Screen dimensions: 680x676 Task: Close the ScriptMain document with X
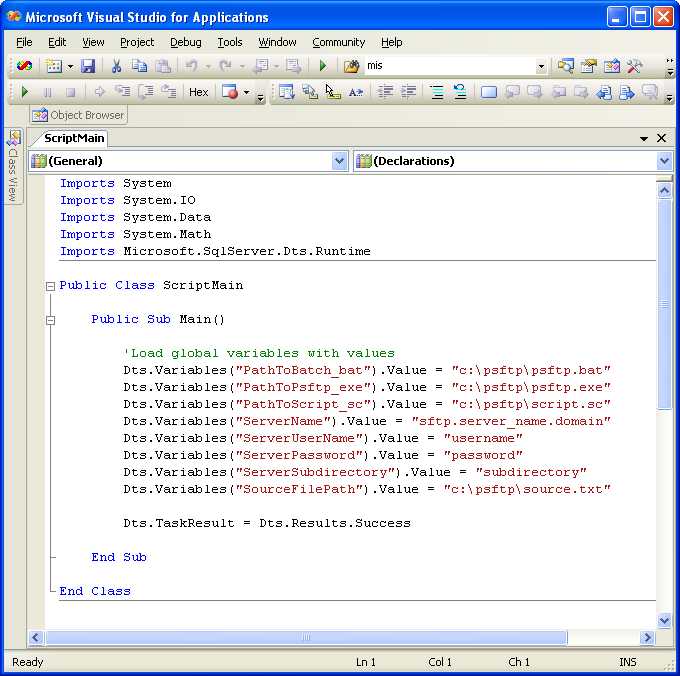(x=661, y=138)
